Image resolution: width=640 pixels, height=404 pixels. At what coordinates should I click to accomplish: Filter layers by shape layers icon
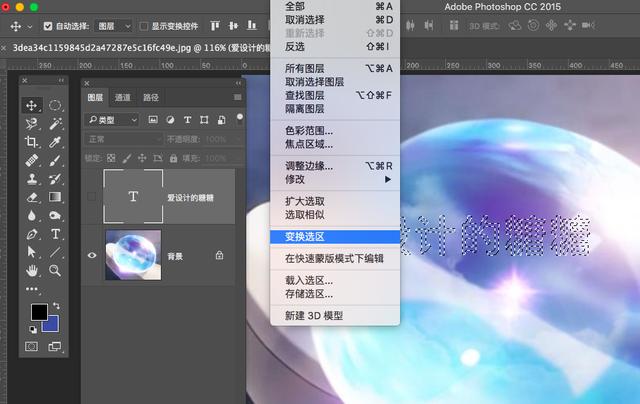[204, 120]
